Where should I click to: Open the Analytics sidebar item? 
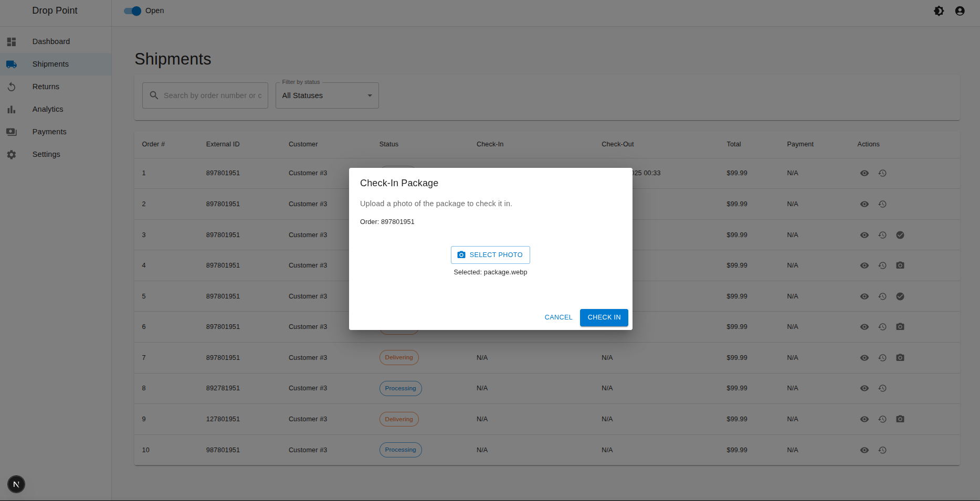(48, 109)
